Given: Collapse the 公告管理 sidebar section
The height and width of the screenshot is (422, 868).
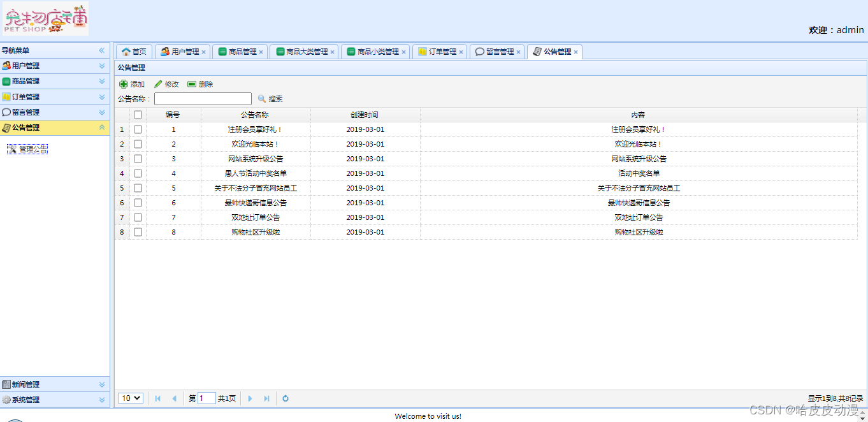Looking at the screenshot, I should (101, 127).
